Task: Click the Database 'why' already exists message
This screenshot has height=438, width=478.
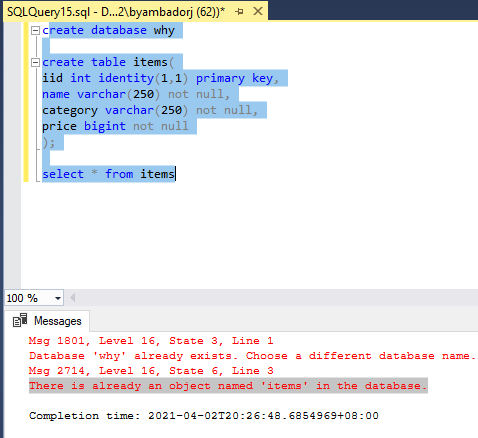Action: 252,356
